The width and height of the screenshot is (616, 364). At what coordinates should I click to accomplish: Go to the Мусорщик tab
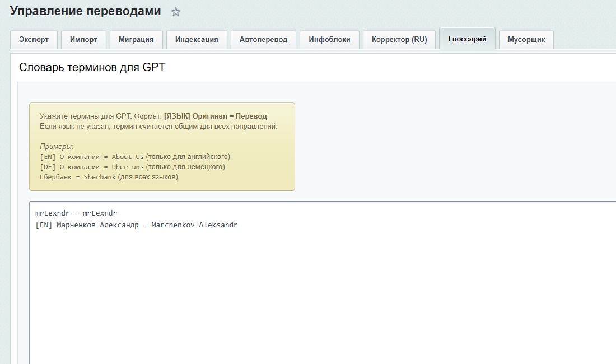[x=526, y=40]
